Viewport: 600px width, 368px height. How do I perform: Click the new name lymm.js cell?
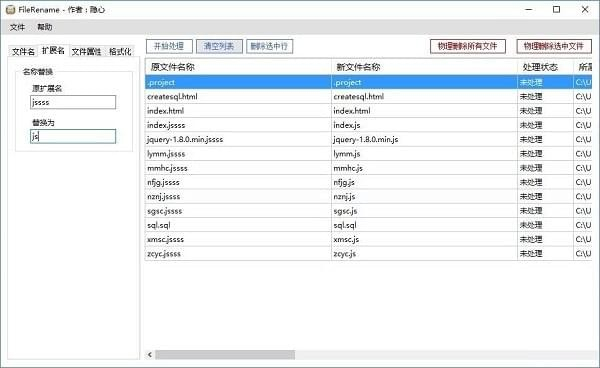click(424, 154)
